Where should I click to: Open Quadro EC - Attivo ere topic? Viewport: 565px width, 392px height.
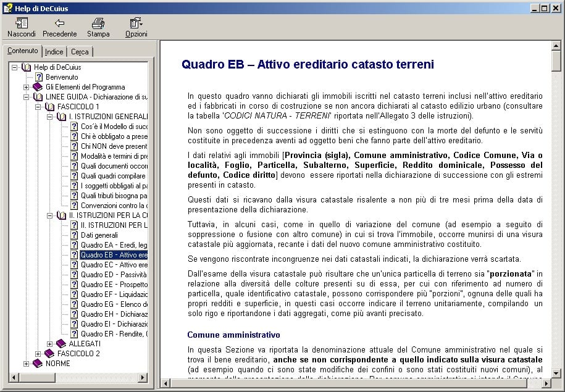coord(114,265)
